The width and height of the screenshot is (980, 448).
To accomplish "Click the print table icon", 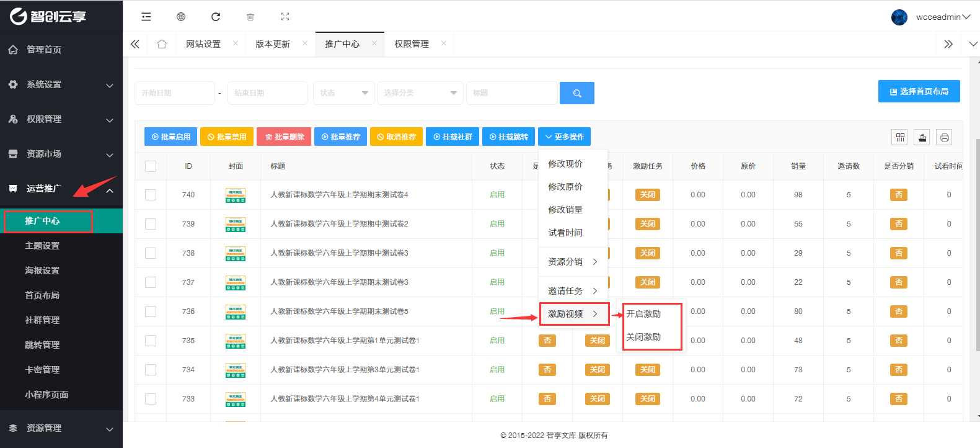I will [944, 137].
